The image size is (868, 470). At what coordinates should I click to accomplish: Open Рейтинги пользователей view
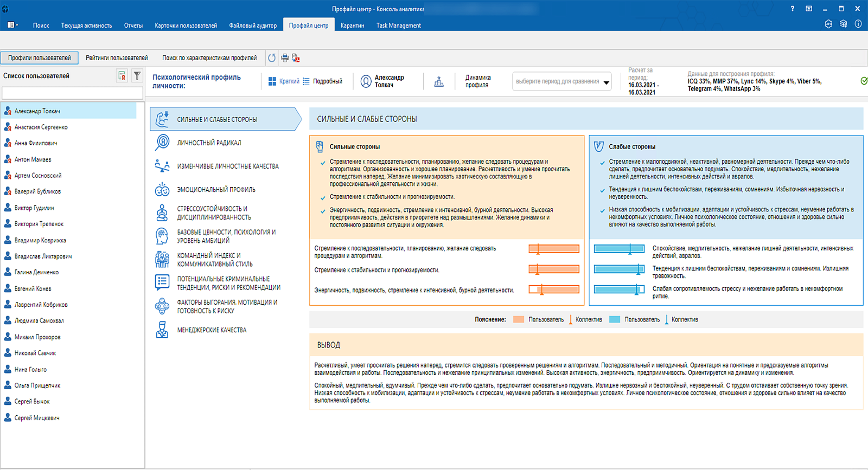point(117,58)
